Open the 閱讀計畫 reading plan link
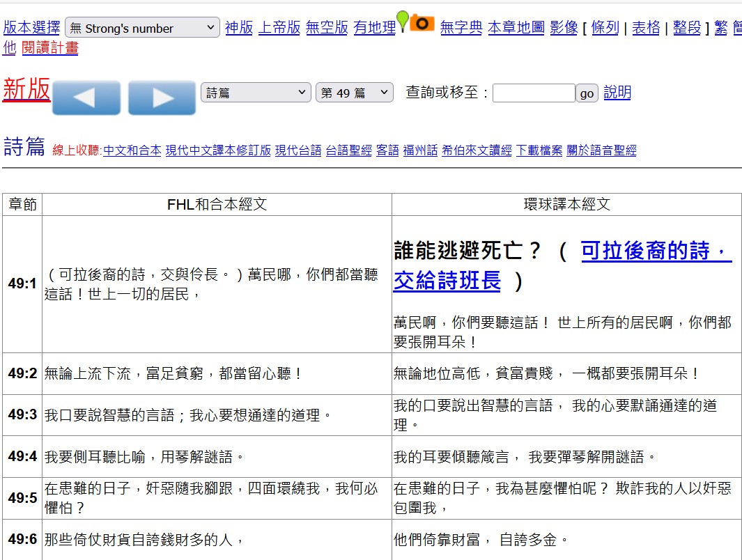 (x=50, y=47)
